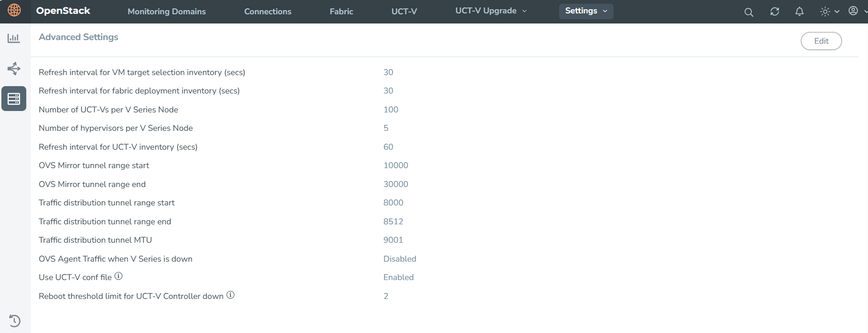
Task: Select value 30 for VM target selection inventory
Action: tap(389, 72)
